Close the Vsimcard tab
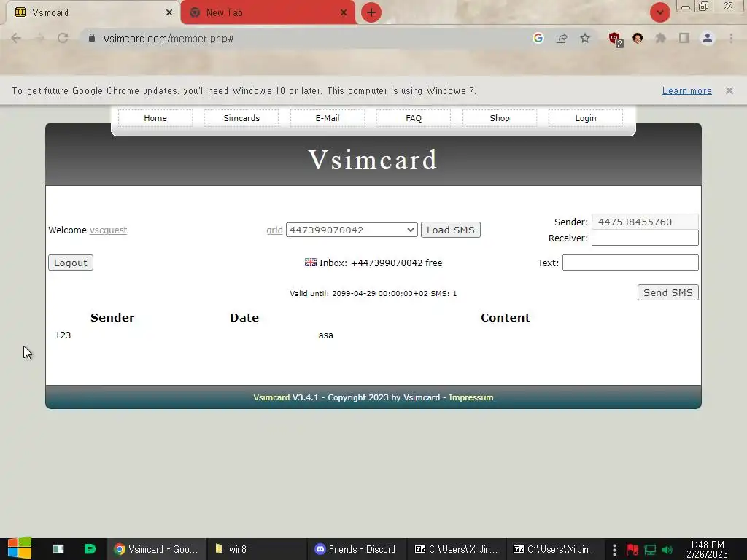The height and width of the screenshot is (560, 747). tap(169, 12)
